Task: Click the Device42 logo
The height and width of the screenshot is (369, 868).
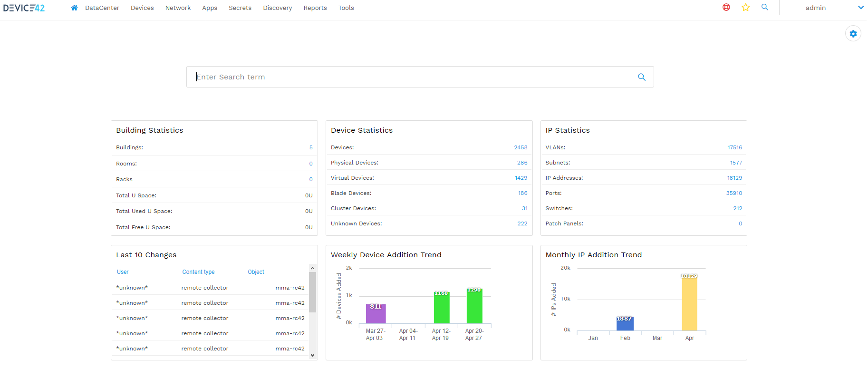Action: coord(24,8)
